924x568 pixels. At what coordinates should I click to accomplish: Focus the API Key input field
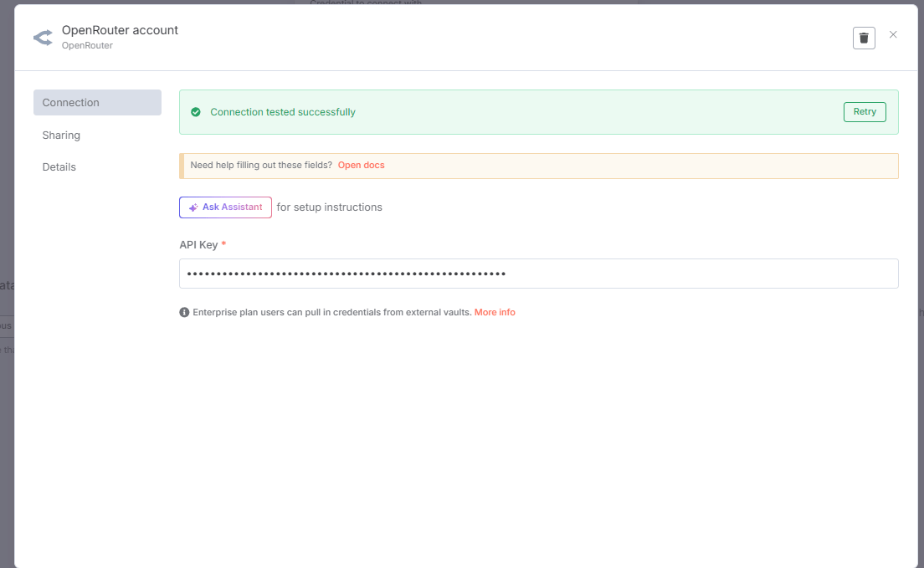coord(539,274)
